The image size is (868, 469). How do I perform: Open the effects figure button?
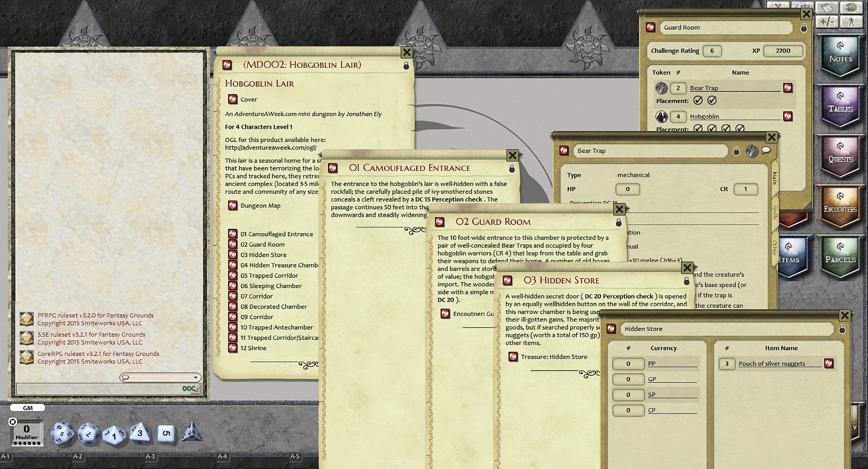coord(851,22)
